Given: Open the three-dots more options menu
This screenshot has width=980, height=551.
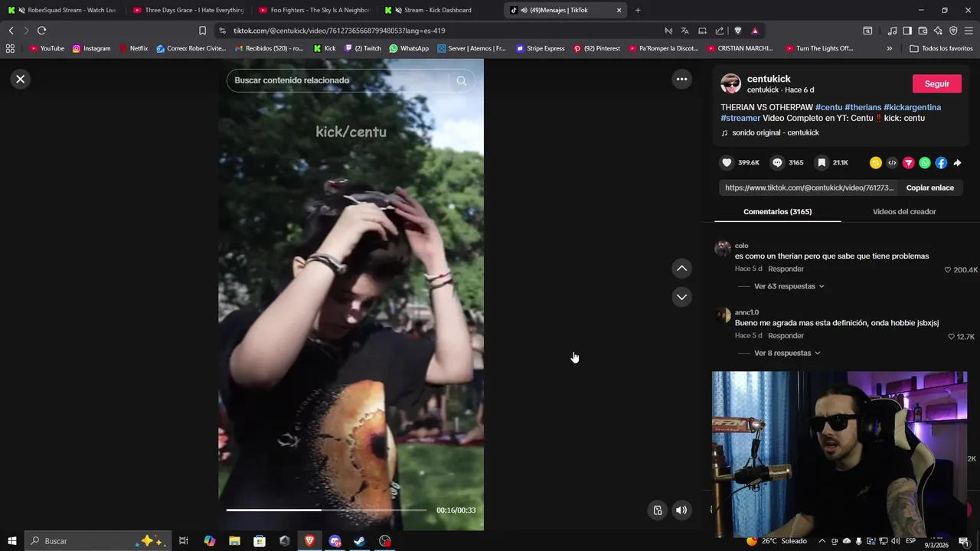Looking at the screenshot, I should [x=681, y=79].
